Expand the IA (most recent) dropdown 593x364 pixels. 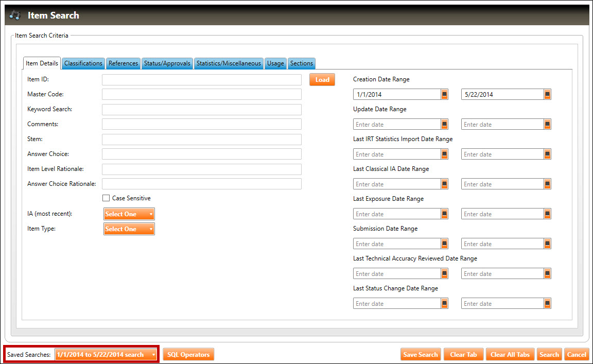click(x=129, y=214)
